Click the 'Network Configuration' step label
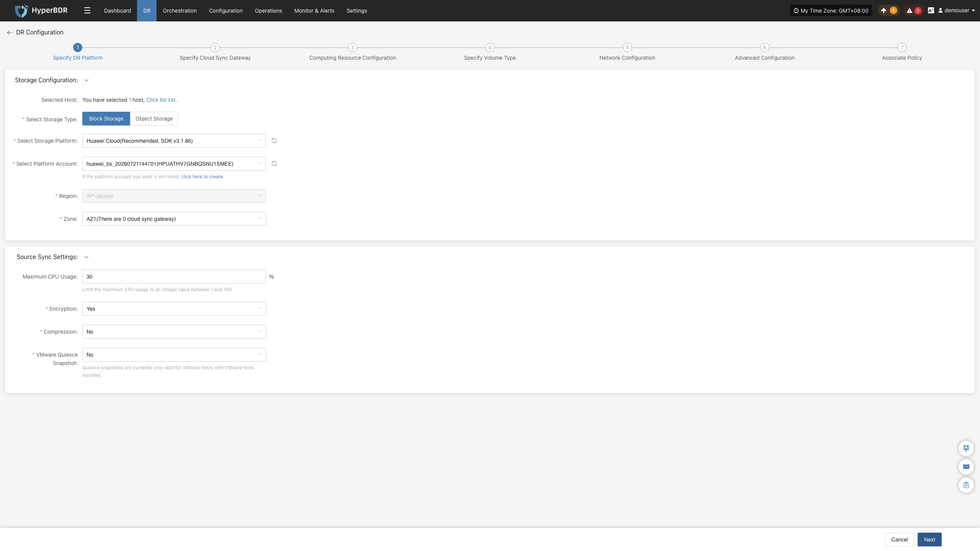This screenshot has width=980, height=551. pos(627,58)
